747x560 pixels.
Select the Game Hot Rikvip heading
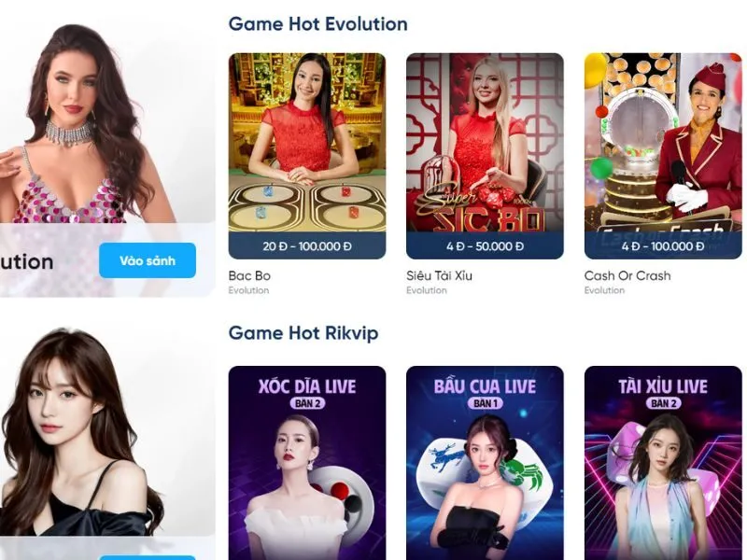[x=303, y=333]
